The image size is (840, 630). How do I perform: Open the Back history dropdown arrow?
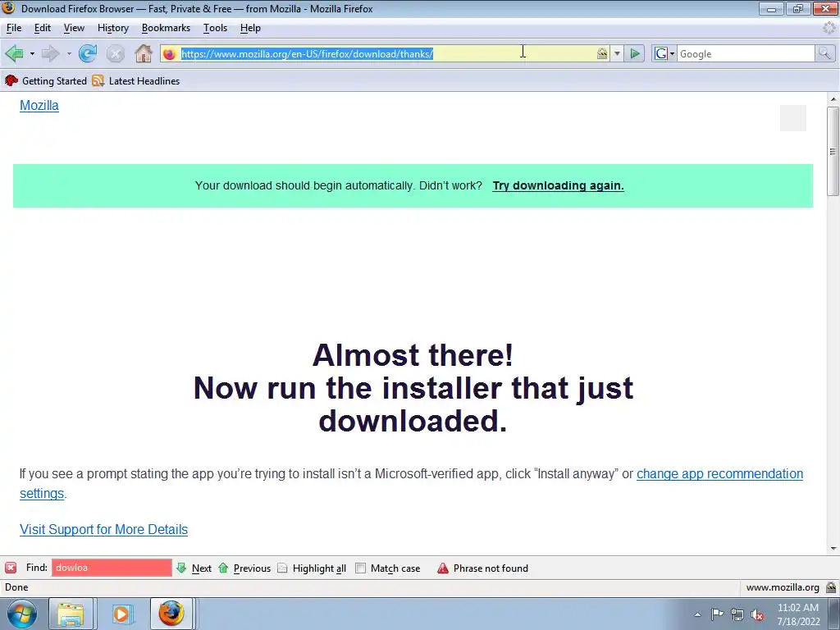pos(32,53)
